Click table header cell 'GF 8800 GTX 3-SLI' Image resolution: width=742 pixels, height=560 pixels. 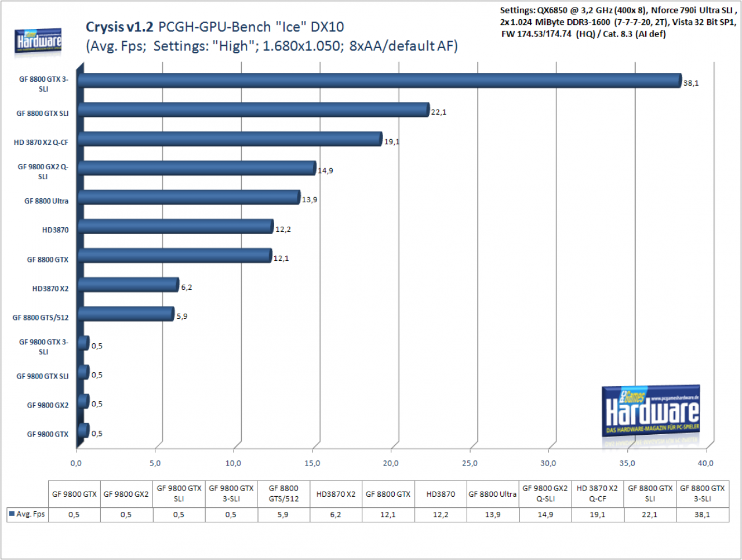(x=703, y=494)
